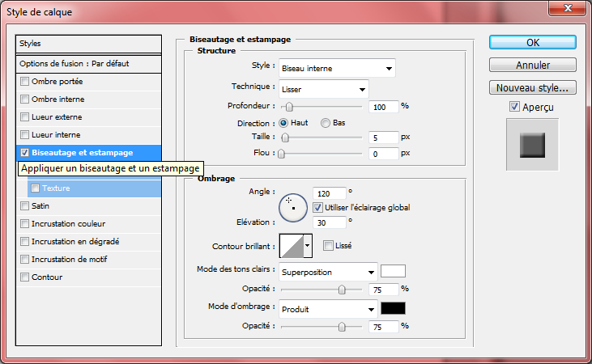Select the Bas direction radio button
The image size is (592, 364).
326,123
